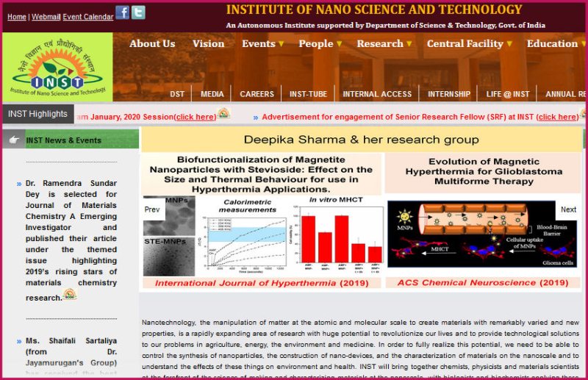
Task: Click the INST logo
Action: point(57,68)
